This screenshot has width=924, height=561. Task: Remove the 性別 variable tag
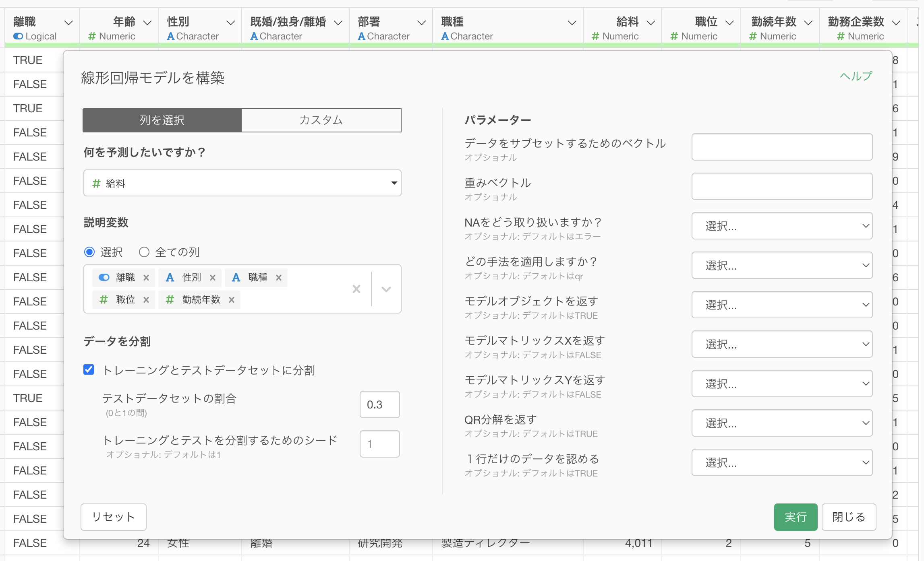(x=213, y=278)
